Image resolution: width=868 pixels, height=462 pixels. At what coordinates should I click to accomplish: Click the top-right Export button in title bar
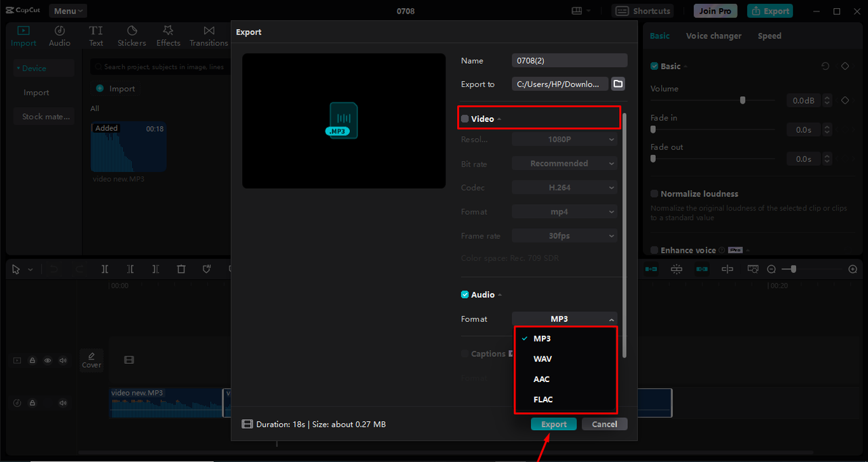pos(770,11)
